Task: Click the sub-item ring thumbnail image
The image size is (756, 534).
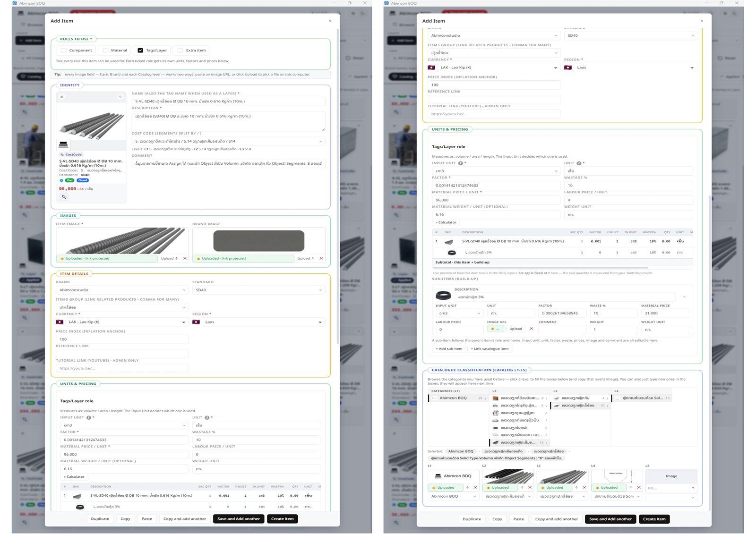Action: pos(443,296)
